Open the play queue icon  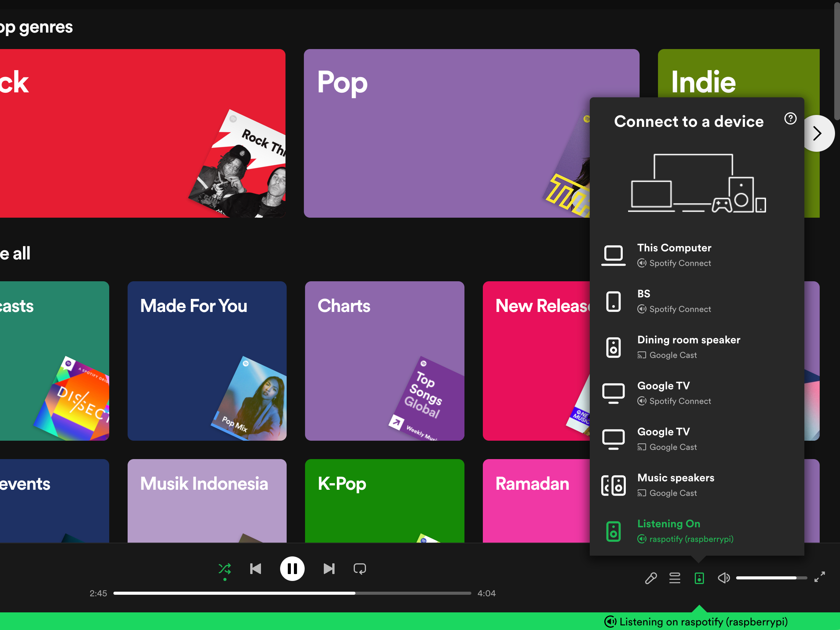675,578
